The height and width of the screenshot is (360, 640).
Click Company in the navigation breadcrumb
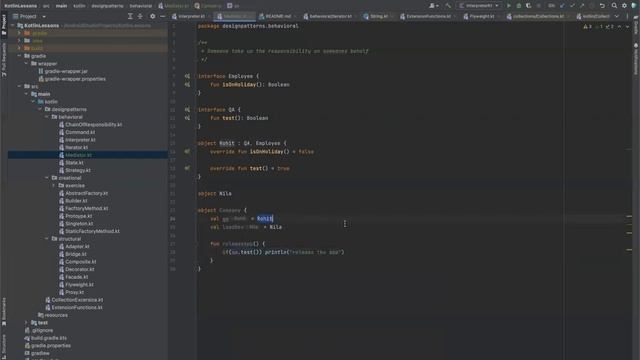208,6
